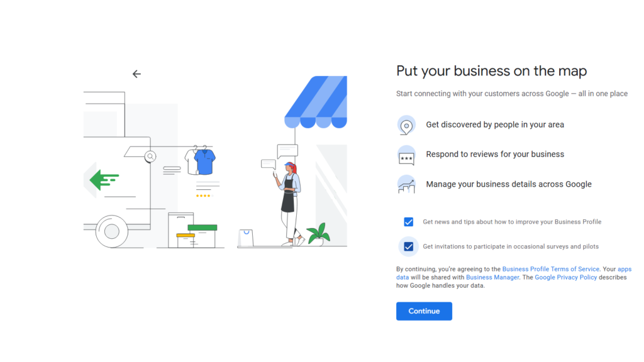Click the reviews speech bubble icon
This screenshot has height=362, width=644.
(x=406, y=156)
